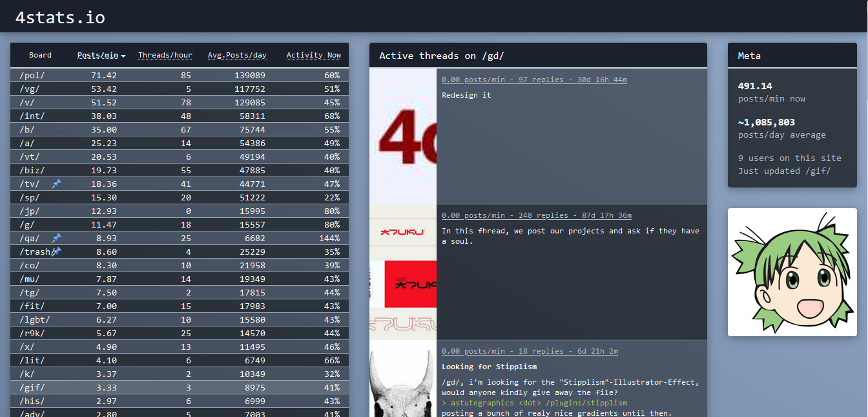Screen dimensions: 868x417
Task: Click the Meta panel heading
Action: (749, 56)
